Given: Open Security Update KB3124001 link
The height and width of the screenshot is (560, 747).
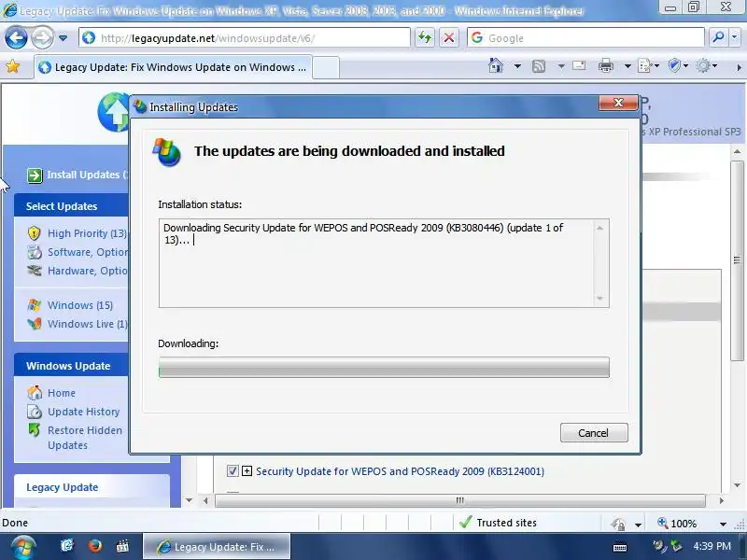Looking at the screenshot, I should point(401,471).
